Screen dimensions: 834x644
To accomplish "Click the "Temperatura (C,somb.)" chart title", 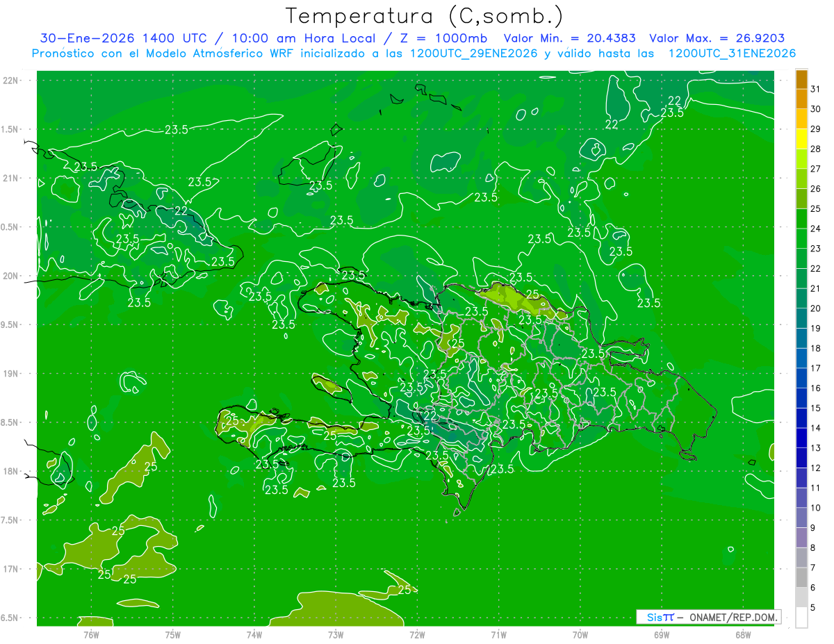I will pos(425,16).
